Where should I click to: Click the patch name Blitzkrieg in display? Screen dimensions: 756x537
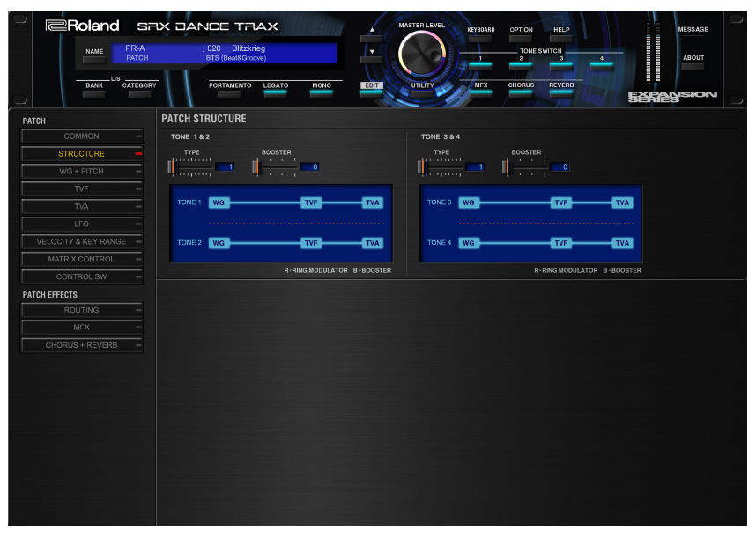click(248, 48)
